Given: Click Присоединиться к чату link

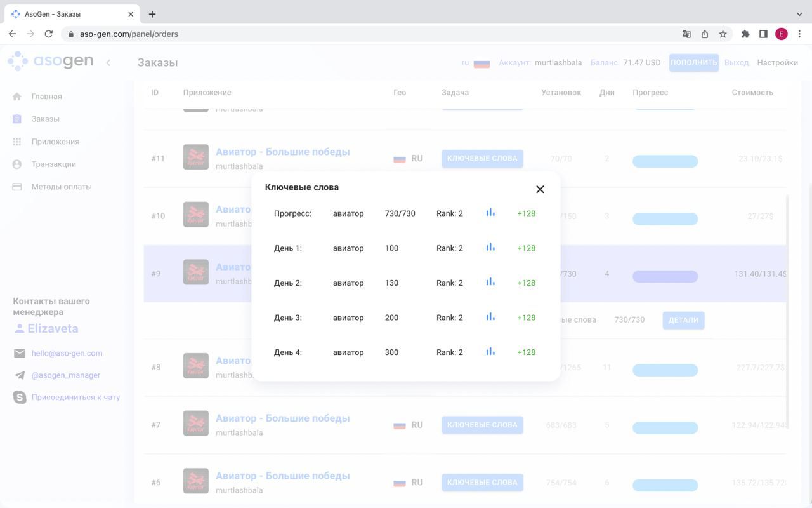Looking at the screenshot, I should 75,397.
